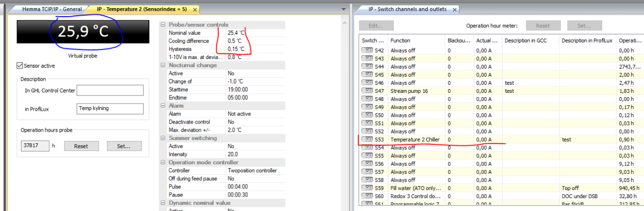The image size is (644, 211).
Task: Select the Twoposition controller value
Action: pos(255,171)
